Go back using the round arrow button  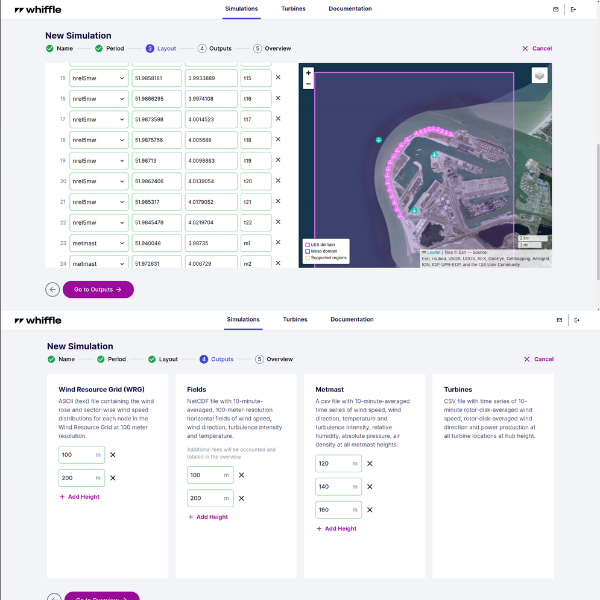click(52, 290)
